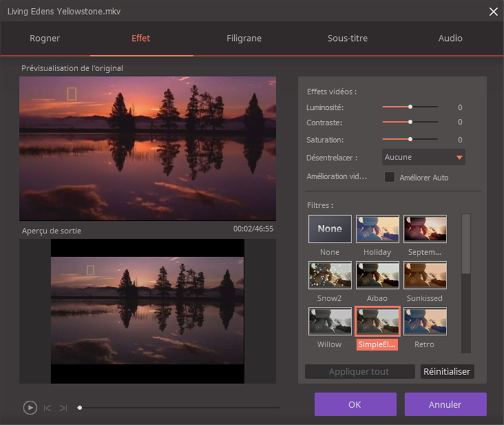
Task: Click the filters list scrollbar
Action: coord(466,245)
